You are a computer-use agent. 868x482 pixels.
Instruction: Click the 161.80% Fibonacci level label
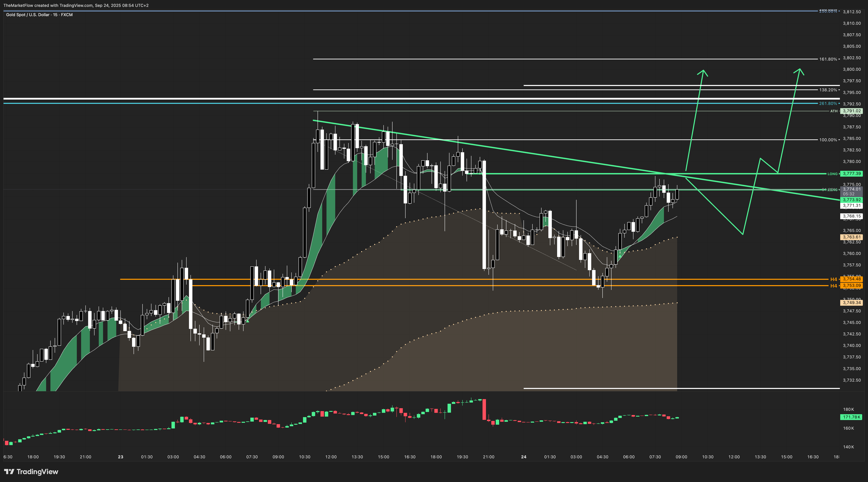coord(828,59)
